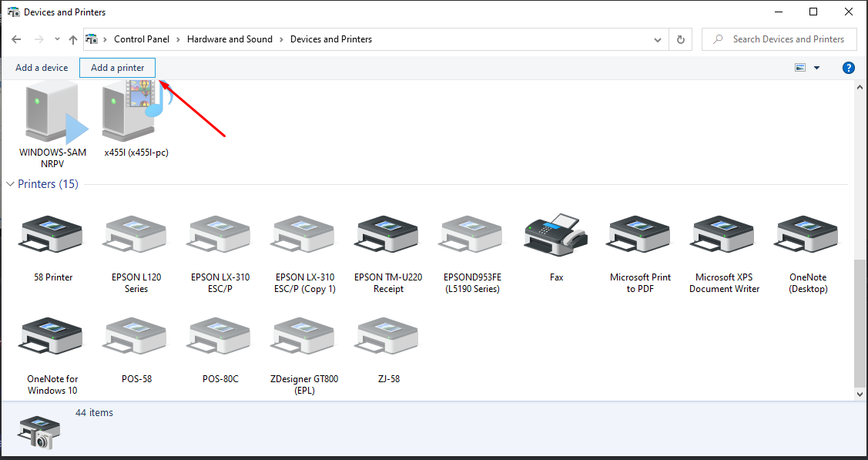Click the Back navigation arrow
Viewport: 868px width, 460px height.
[17, 39]
